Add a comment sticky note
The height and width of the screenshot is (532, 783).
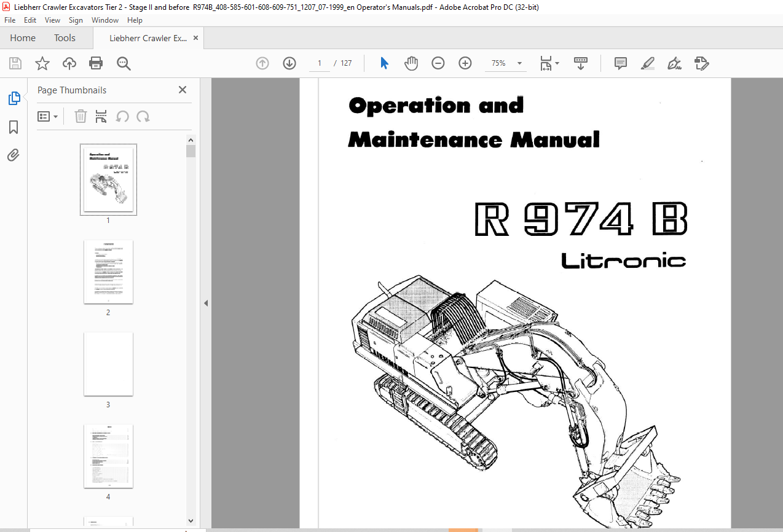click(621, 63)
